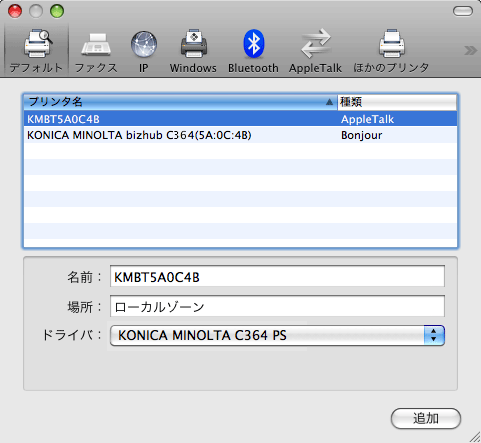The width and height of the screenshot is (481, 443).
Task: Toggle toolbar with the pill button
Action: (x=463, y=11)
